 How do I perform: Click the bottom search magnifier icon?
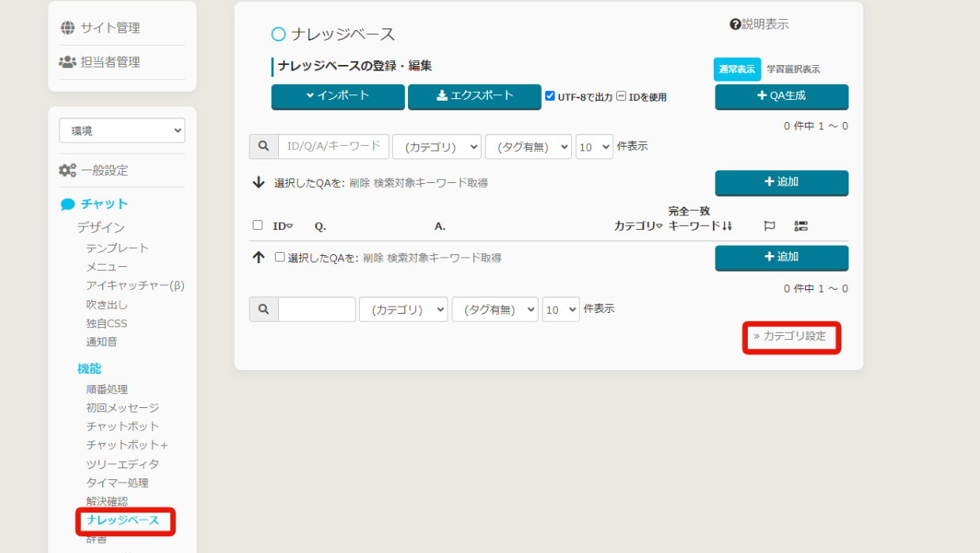(x=264, y=309)
